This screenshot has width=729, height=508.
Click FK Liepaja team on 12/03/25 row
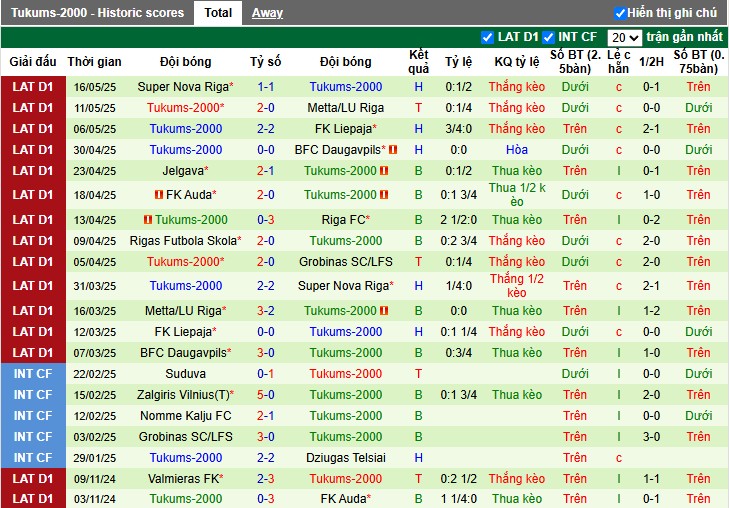[183, 332]
